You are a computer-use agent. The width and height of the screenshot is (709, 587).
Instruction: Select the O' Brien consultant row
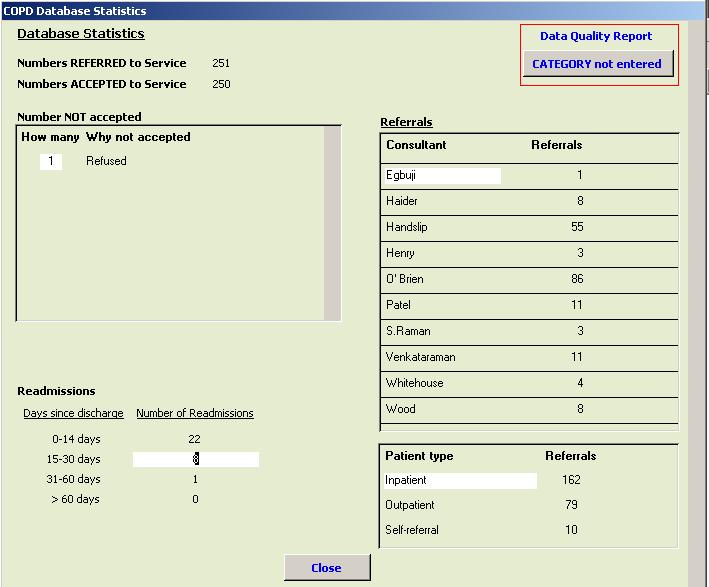coord(529,279)
